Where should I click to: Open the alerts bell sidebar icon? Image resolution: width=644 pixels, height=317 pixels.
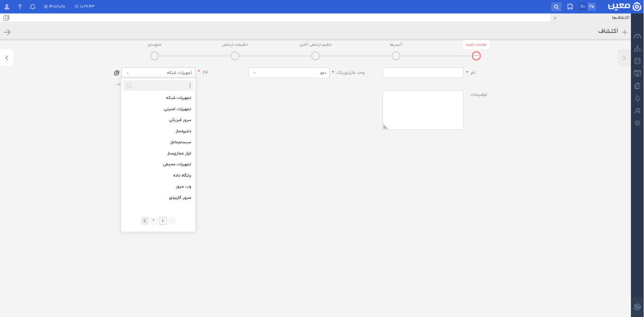(637, 98)
